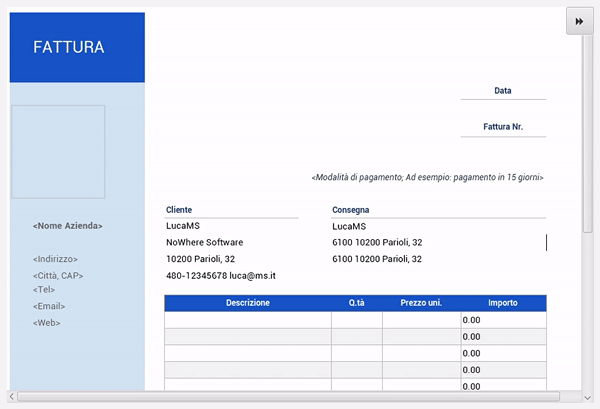
Task: Click third row Importo 0.00 cell
Action: click(x=504, y=353)
